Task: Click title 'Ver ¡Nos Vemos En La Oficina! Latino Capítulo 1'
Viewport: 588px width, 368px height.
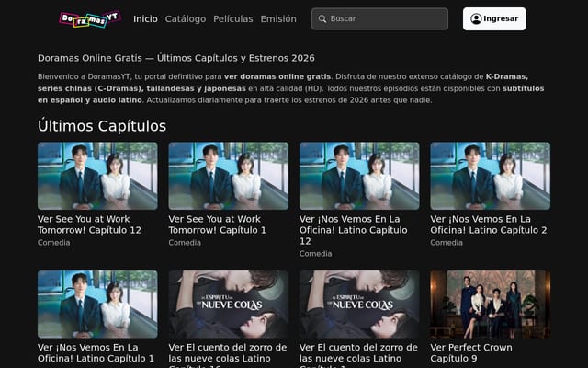Action: (x=96, y=353)
